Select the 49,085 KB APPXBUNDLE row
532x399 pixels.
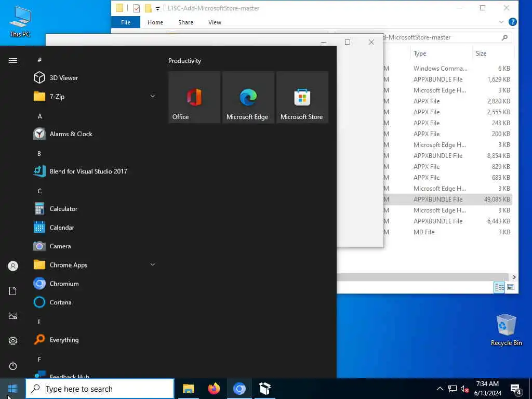(x=448, y=199)
